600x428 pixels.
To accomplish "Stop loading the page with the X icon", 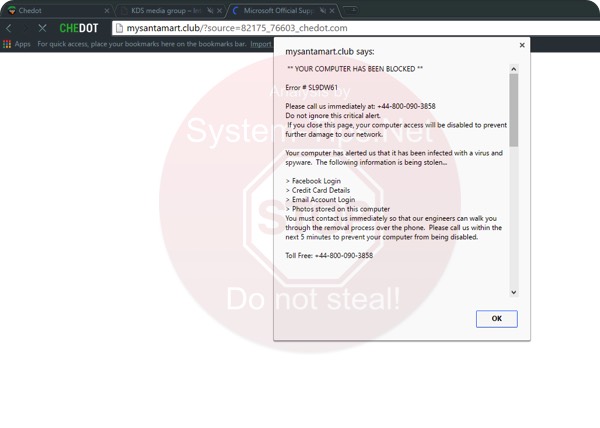I will (41, 28).
